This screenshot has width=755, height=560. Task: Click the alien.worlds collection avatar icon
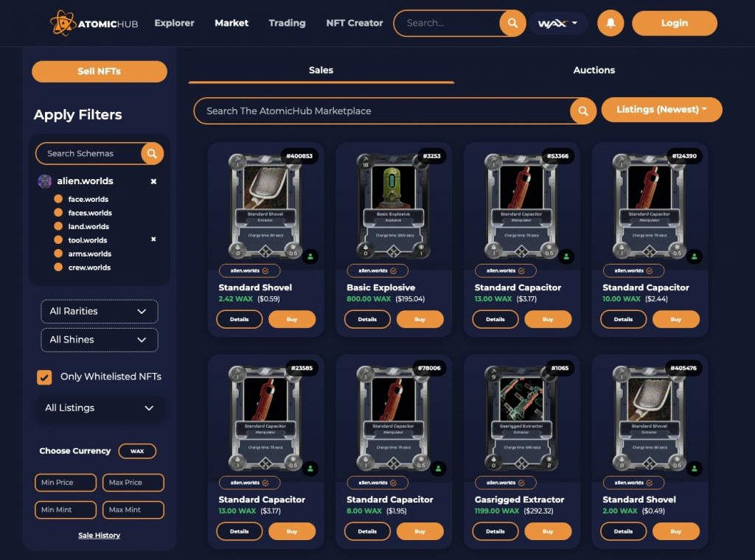coord(45,181)
